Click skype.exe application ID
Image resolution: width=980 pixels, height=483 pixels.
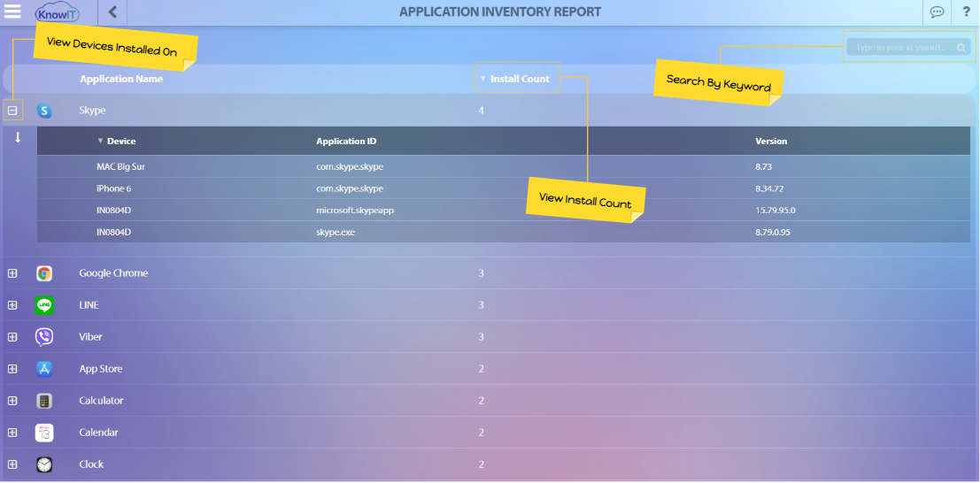tap(336, 232)
